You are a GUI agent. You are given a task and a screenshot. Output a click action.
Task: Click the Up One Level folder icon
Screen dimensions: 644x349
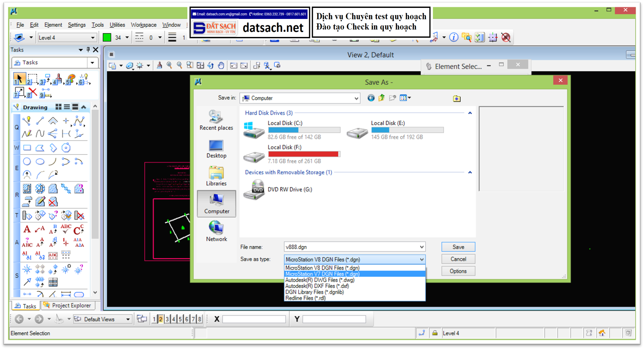[x=381, y=98]
